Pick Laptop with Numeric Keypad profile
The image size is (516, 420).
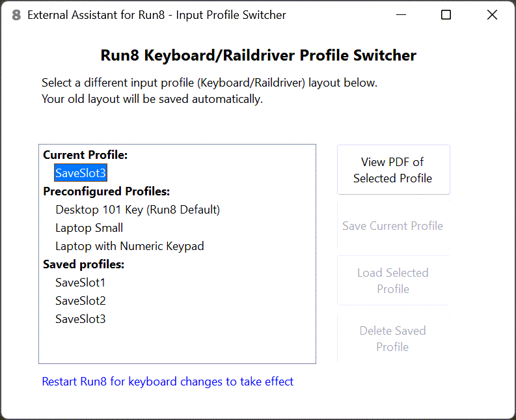coord(129,246)
